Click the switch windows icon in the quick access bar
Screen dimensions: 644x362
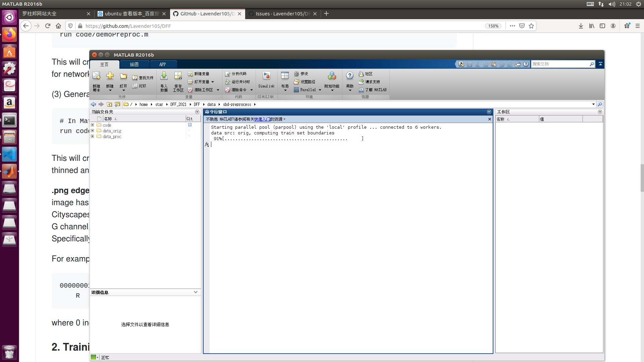(x=518, y=64)
